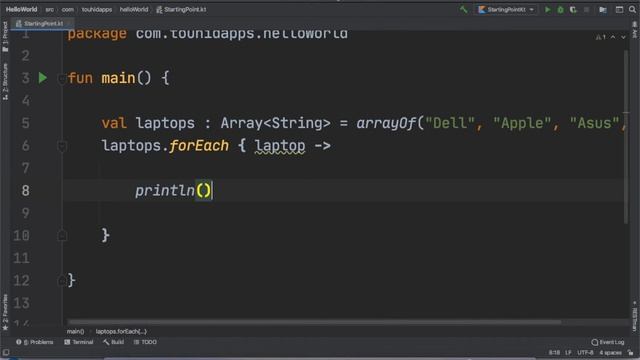Screen dimensions: 640x360
Task: Click main() in the editor breadcrumb
Action: point(75,331)
